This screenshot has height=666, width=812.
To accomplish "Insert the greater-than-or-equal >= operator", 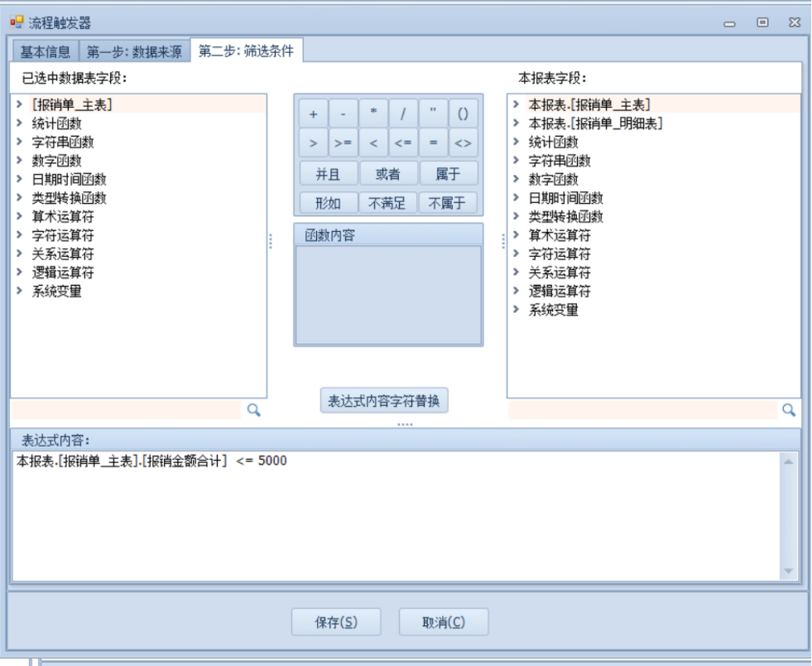I will click(343, 144).
